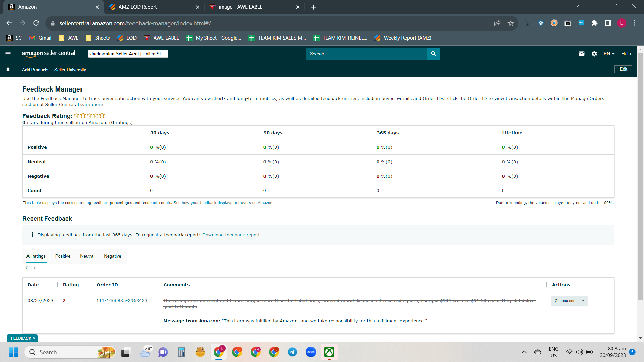Click the bookmark flag icon
This screenshot has height=362, width=644.
pos(8,69)
